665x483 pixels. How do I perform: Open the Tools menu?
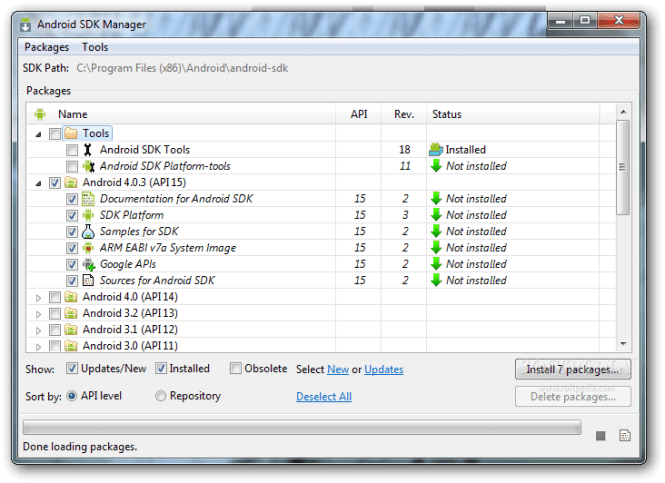[95, 47]
